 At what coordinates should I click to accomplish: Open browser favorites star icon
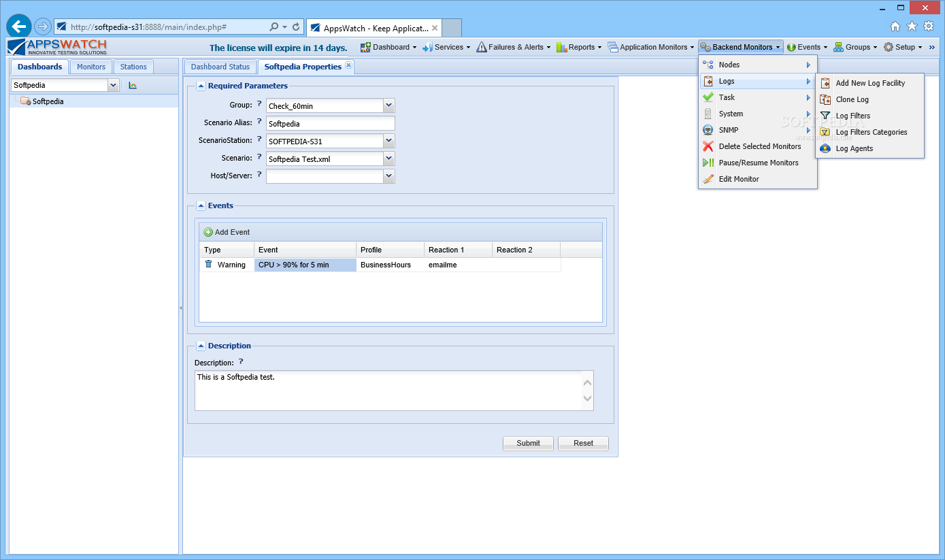click(x=912, y=27)
